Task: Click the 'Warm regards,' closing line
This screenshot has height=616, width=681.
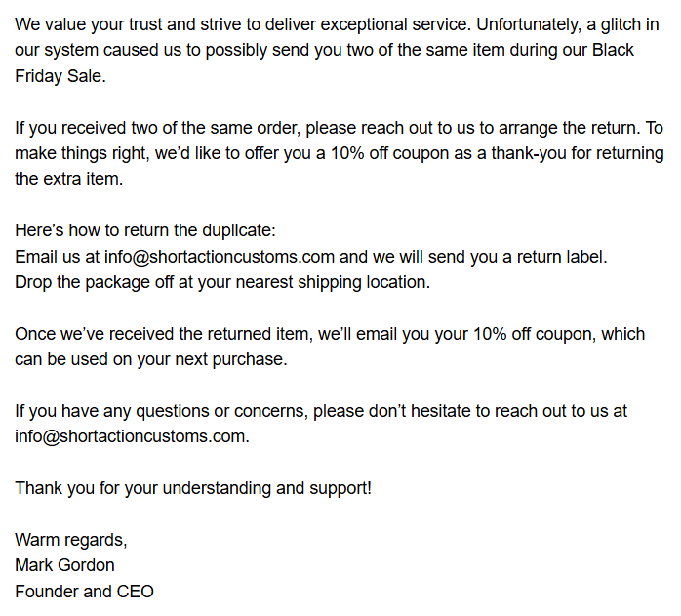Action: pyautogui.click(x=71, y=540)
